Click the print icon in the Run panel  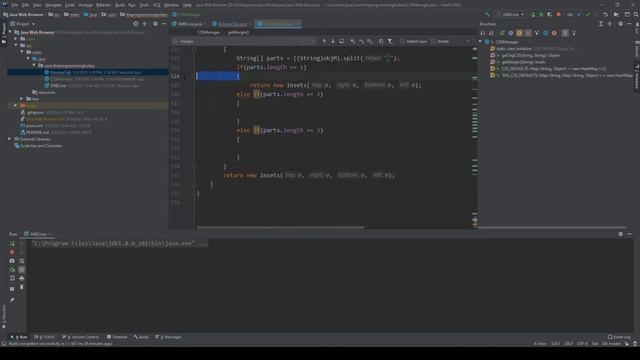[x=22, y=278]
